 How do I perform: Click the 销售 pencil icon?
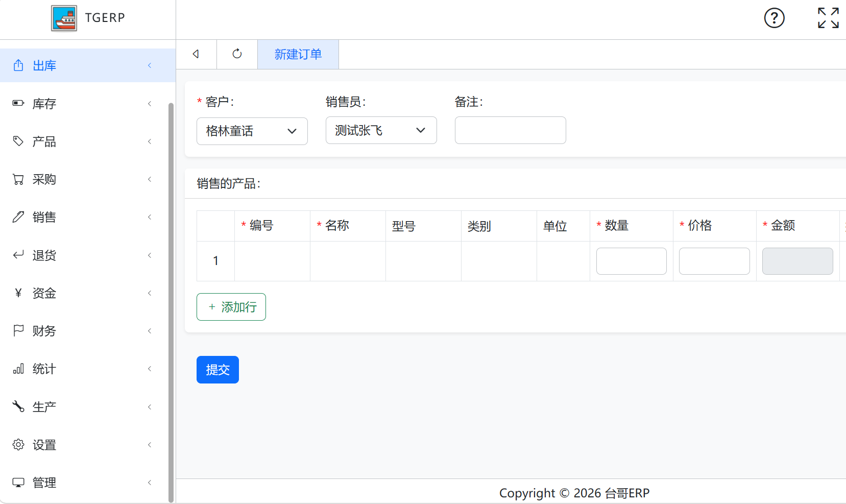(x=18, y=217)
